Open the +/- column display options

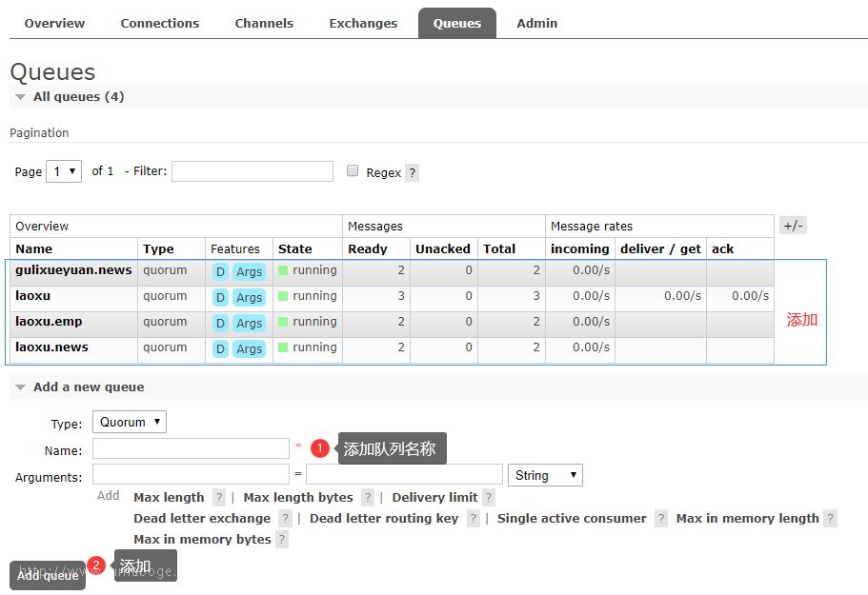[x=793, y=226]
